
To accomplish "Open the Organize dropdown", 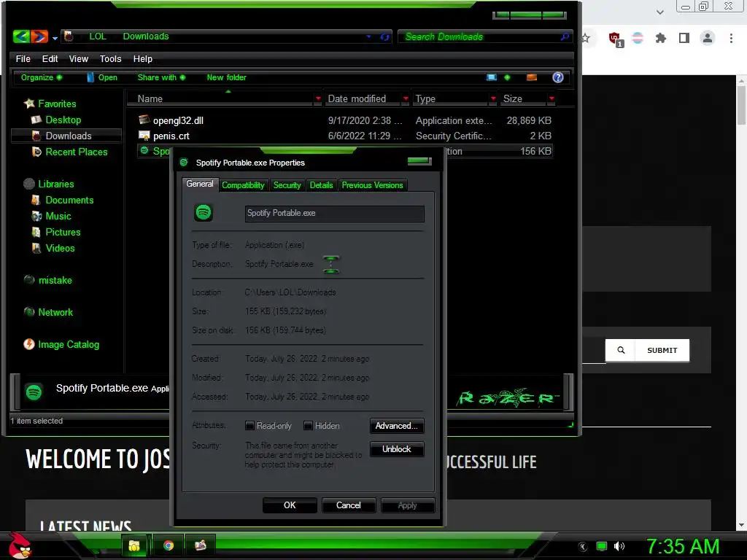I will 42,77.
